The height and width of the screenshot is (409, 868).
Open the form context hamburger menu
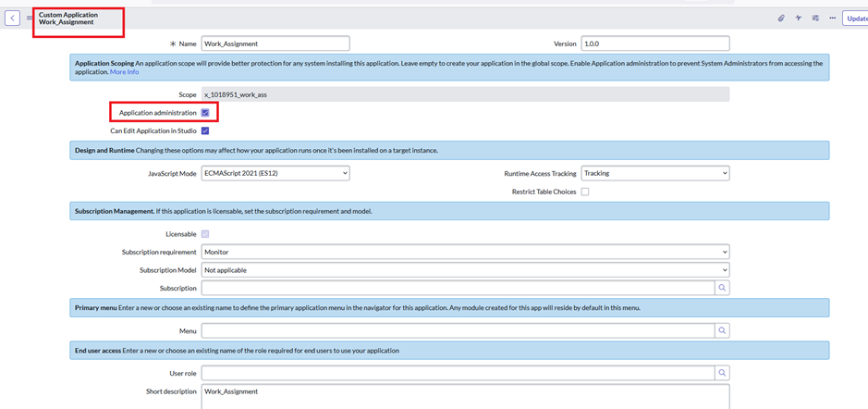point(30,19)
